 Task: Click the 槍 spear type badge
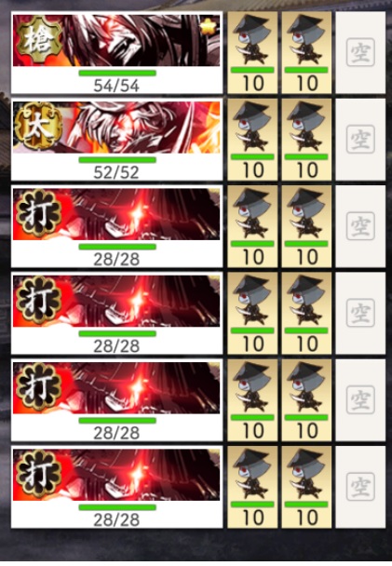pos(39,39)
